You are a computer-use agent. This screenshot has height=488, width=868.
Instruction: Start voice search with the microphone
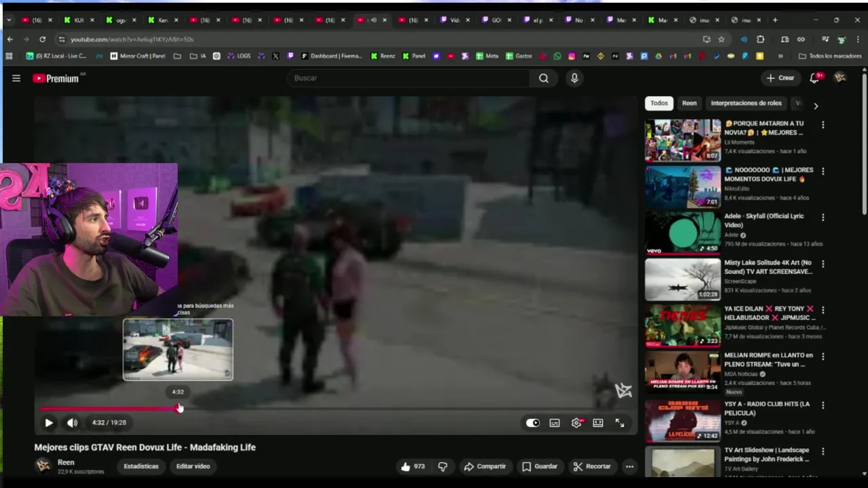(574, 78)
